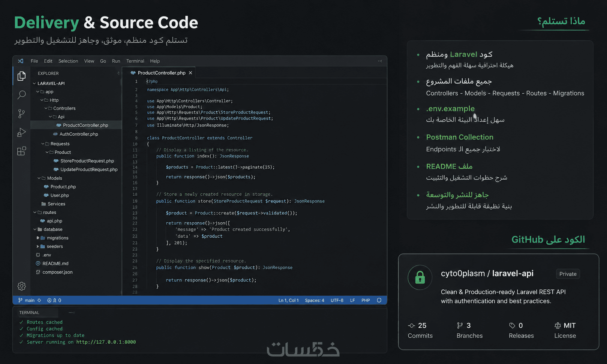Expand the seeders folder

pos(38,246)
